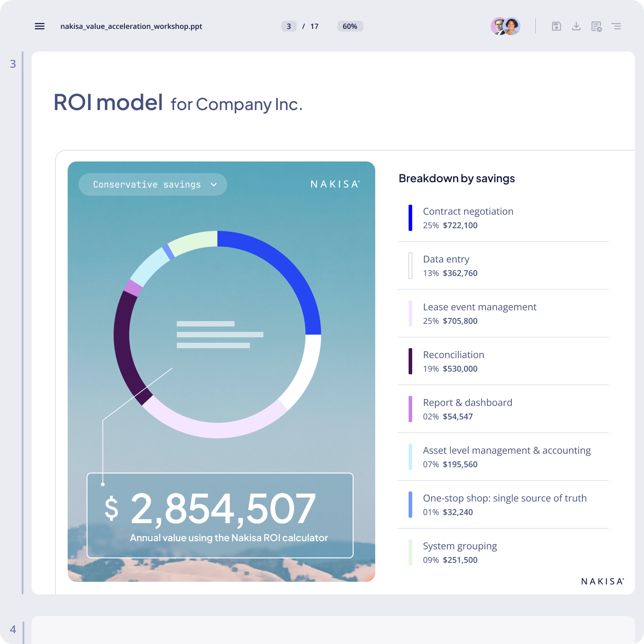Click the download icon in the toolbar
Viewport: 644px width, 644px height.
576,26
